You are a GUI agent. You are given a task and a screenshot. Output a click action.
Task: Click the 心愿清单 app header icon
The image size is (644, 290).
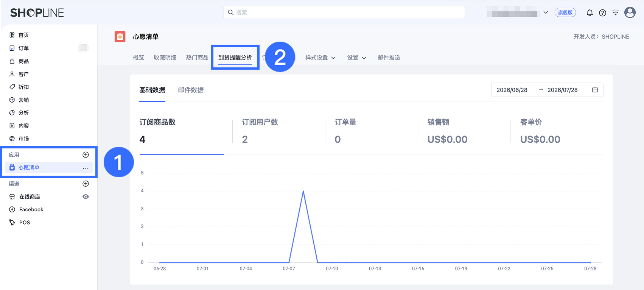pos(120,36)
